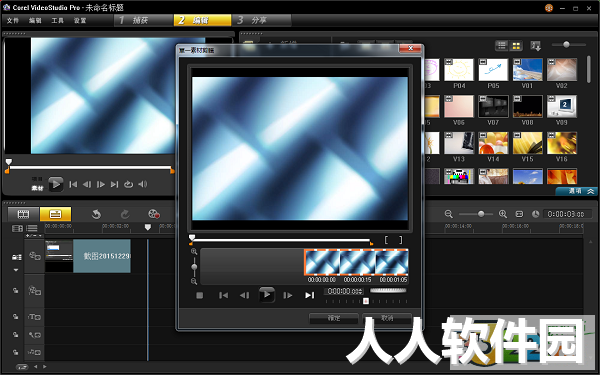Expand ripple editing options arrow
Viewport: 600px width, 375px height.
pos(16,270)
